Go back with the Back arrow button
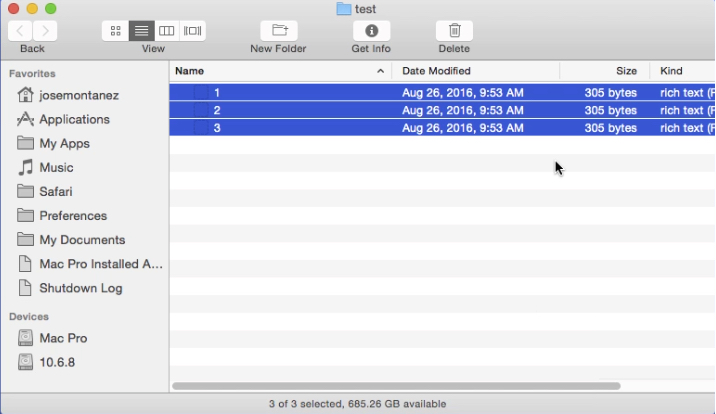This screenshot has height=414, width=716. [20, 31]
